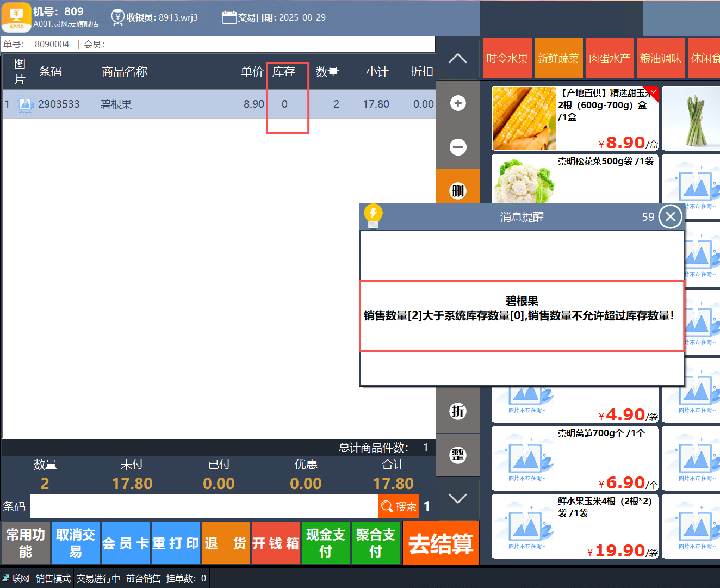
Task: Click the image icon in the 碧根果 row
Action: 25,104
